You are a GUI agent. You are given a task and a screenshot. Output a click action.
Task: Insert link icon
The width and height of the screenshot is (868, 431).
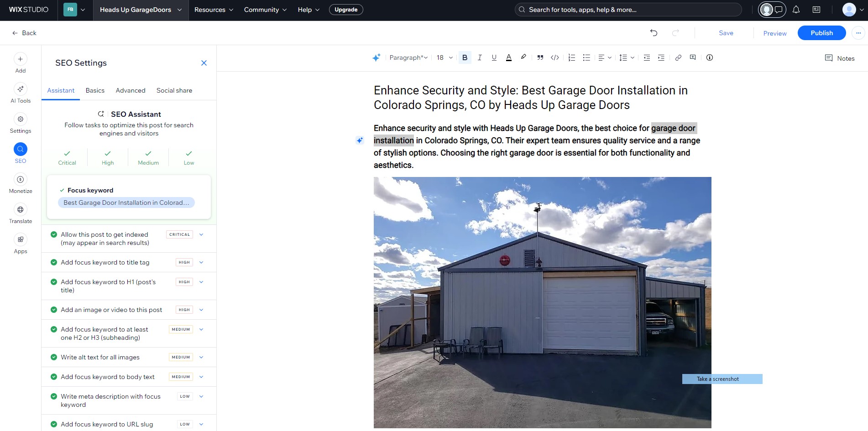[678, 58]
